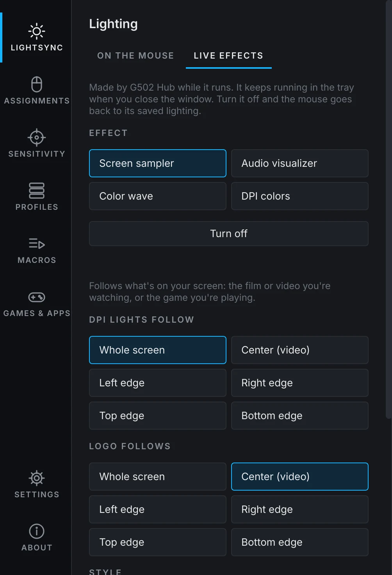The height and width of the screenshot is (575, 392).
Task: Choose the Color wave effect
Action: [x=158, y=196]
